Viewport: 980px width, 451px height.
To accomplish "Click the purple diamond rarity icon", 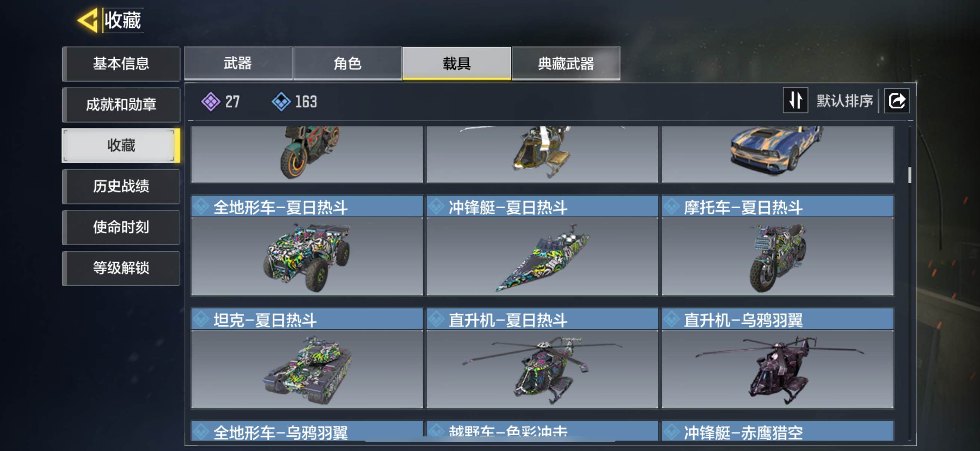I will (210, 102).
